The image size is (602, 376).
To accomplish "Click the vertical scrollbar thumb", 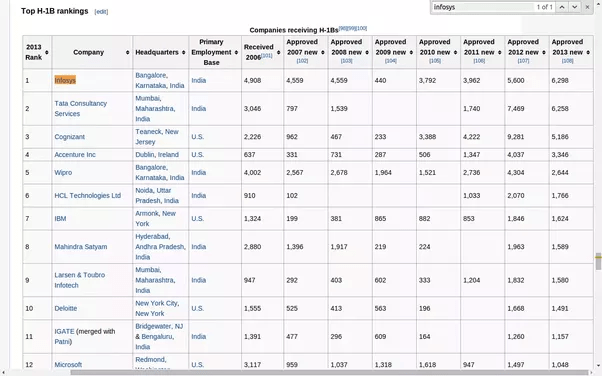I will pos(598,261).
